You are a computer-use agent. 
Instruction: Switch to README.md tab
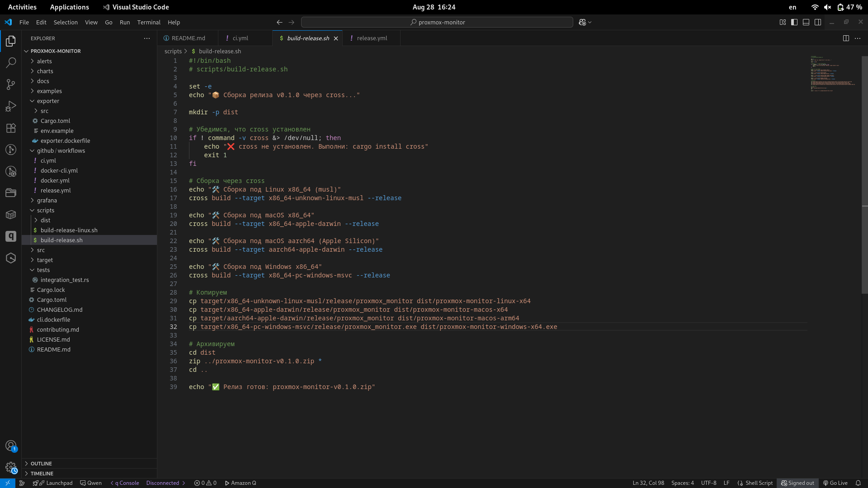click(188, 38)
